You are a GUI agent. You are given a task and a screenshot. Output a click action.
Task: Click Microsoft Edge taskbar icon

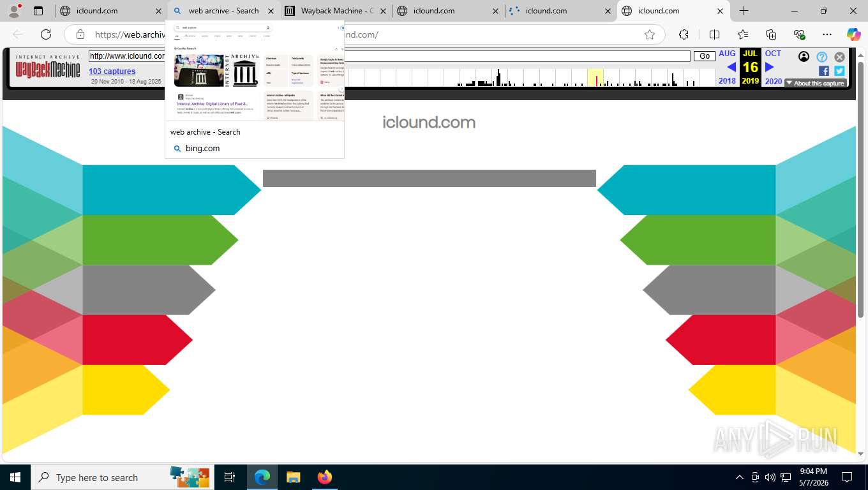pos(262,477)
